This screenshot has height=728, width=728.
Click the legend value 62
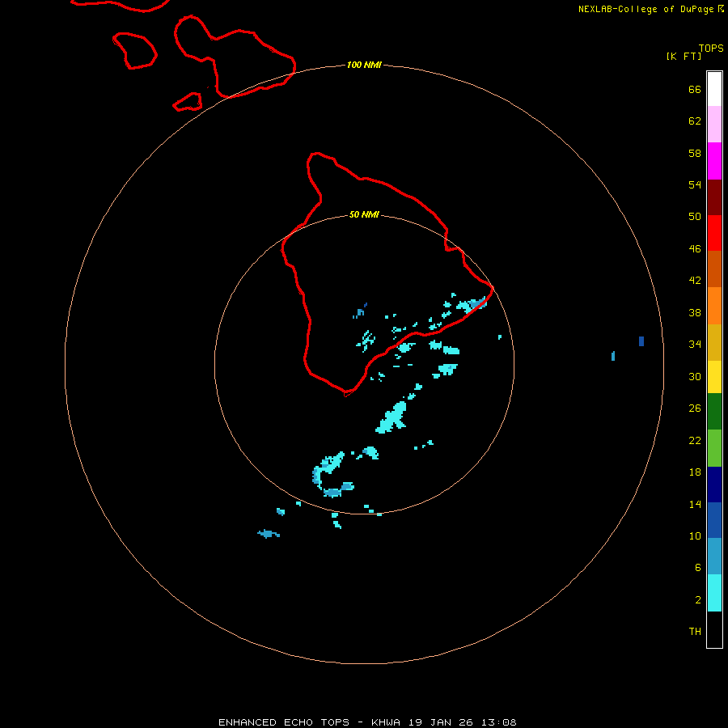(x=695, y=121)
